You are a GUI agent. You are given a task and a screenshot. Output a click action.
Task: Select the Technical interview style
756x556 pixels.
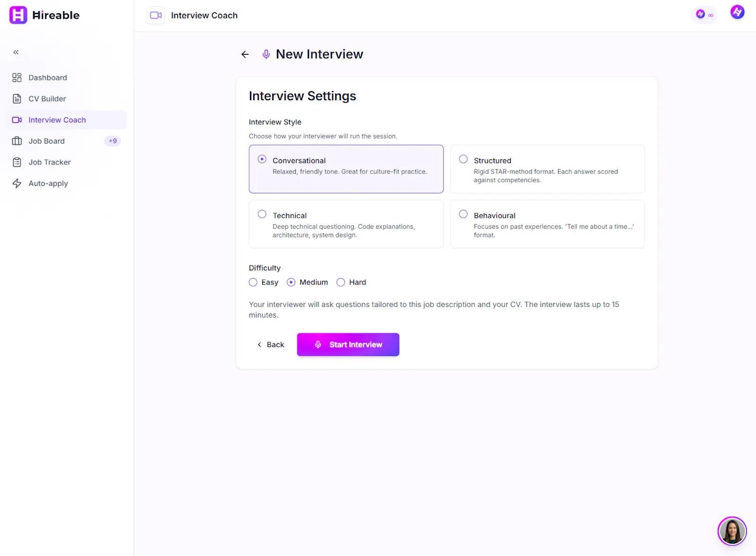(x=346, y=224)
